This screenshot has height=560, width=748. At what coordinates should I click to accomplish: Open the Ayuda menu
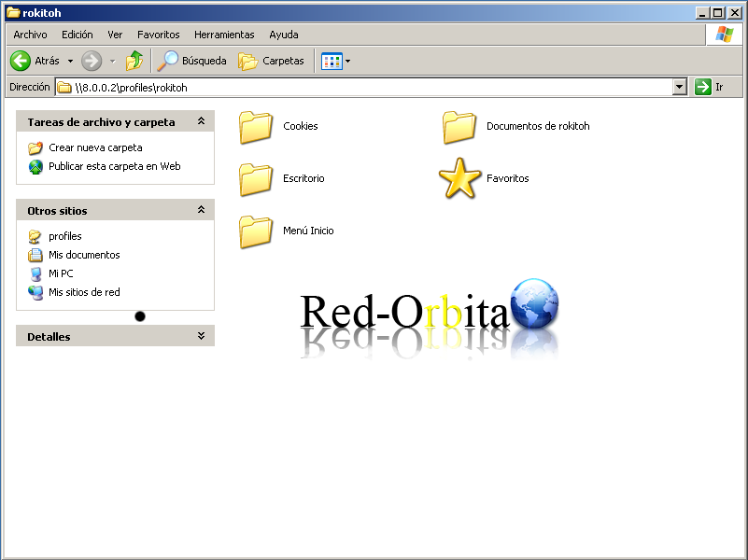[x=284, y=35]
